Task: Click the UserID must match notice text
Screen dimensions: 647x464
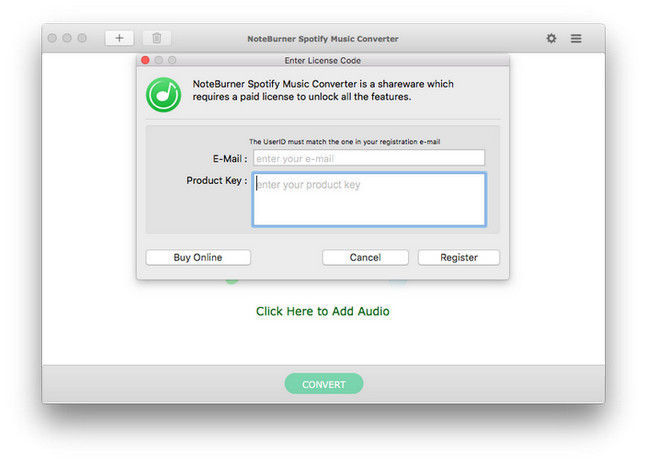Action: (345, 141)
